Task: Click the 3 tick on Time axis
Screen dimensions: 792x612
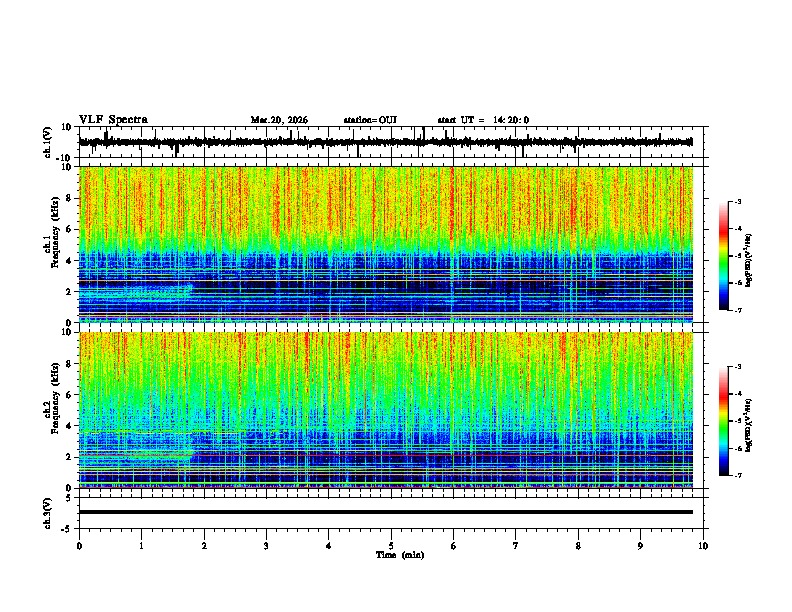Action: point(266,546)
